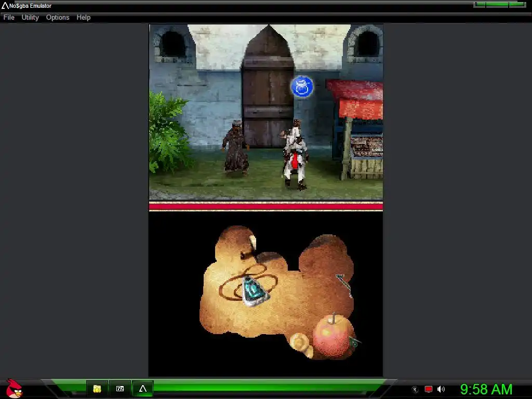Click the wooden arched door
Screen dimensions: 532x399
[268, 87]
